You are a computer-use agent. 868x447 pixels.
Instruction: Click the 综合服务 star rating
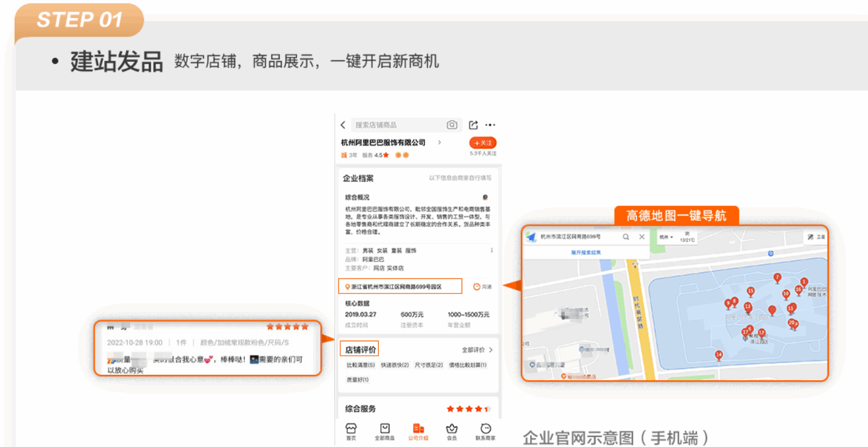[468, 408]
